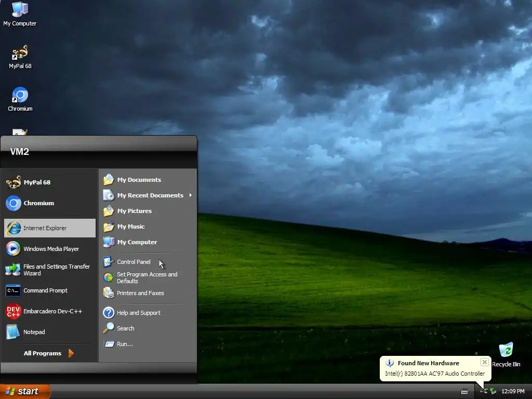Click the My Recent Documents icon

coord(109,195)
